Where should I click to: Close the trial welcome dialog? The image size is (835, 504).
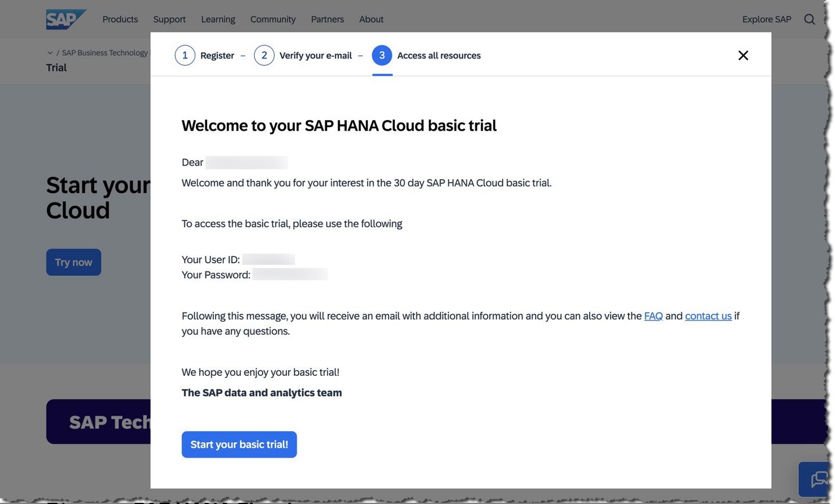pos(743,55)
